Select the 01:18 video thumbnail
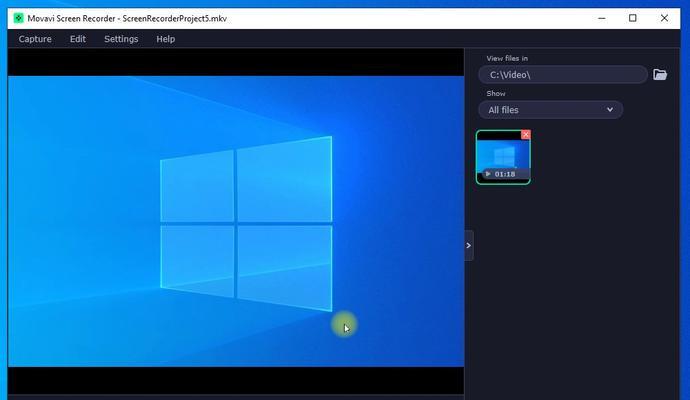Viewport: 690px width, 400px height. click(503, 157)
